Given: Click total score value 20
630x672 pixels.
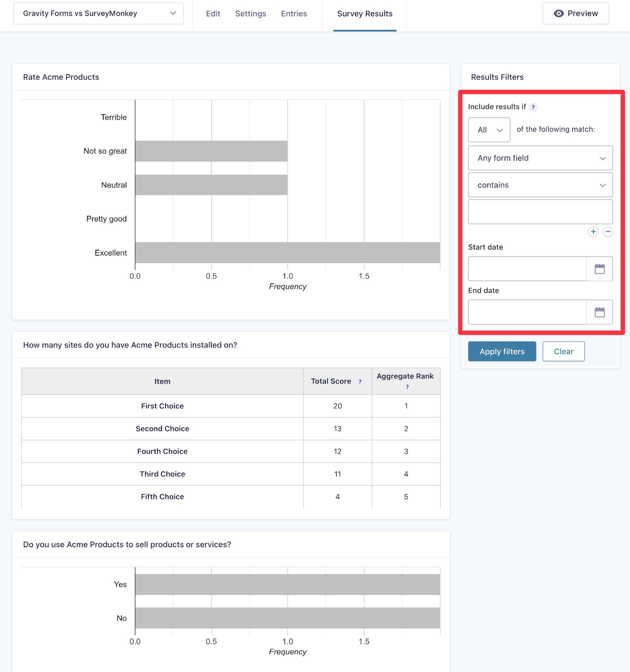Looking at the screenshot, I should [338, 406].
